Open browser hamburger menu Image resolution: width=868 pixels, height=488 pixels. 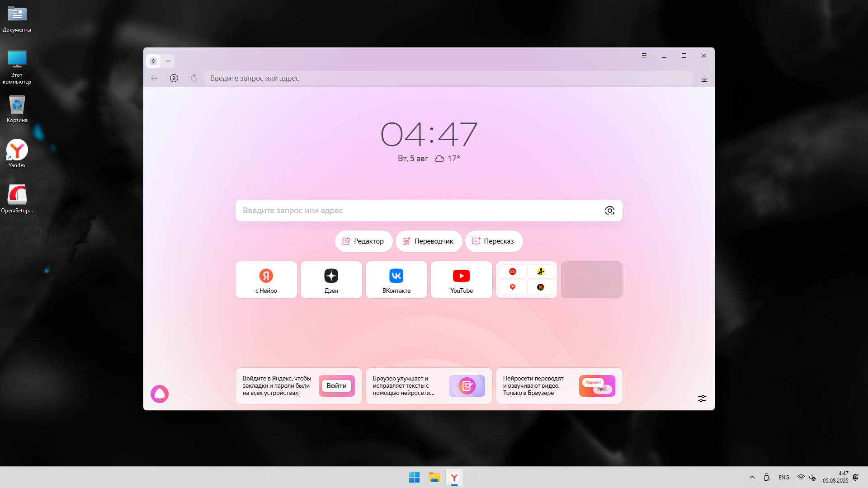click(644, 56)
